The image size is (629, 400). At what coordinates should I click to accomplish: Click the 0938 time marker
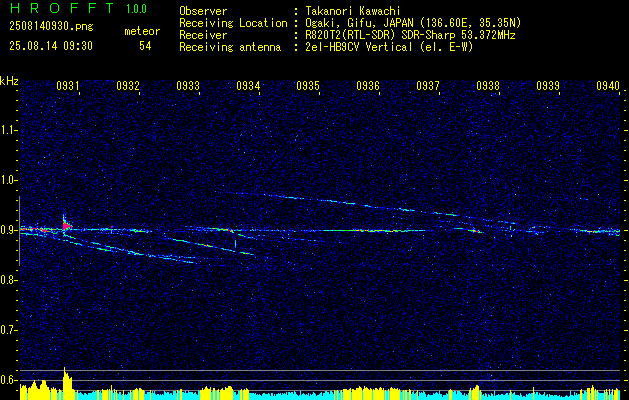tap(488, 85)
